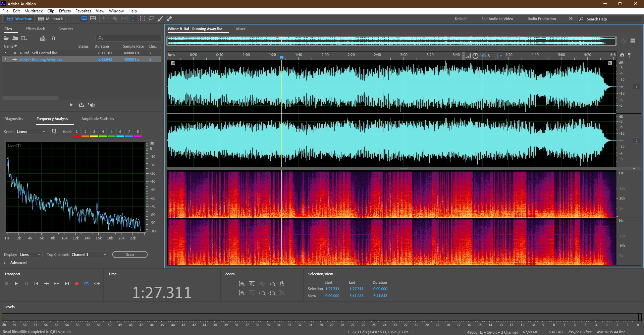Click the Zoom In Amplitude icon
The width and height of the screenshot is (644, 335).
click(241, 284)
